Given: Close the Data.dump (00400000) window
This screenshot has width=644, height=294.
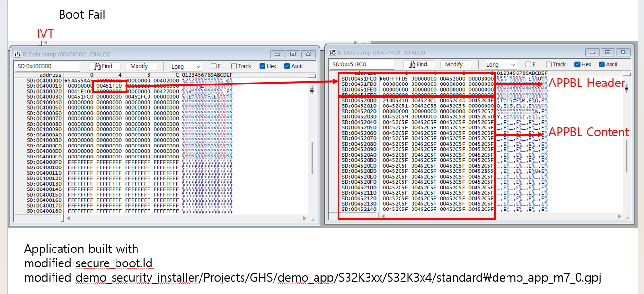Looking at the screenshot, I should tap(308, 54).
